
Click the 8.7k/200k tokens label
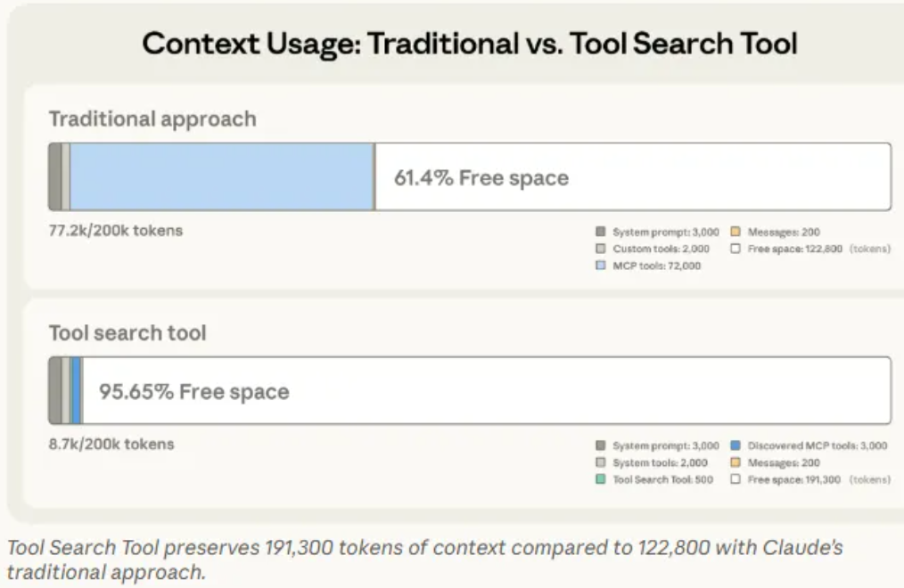click(x=111, y=444)
